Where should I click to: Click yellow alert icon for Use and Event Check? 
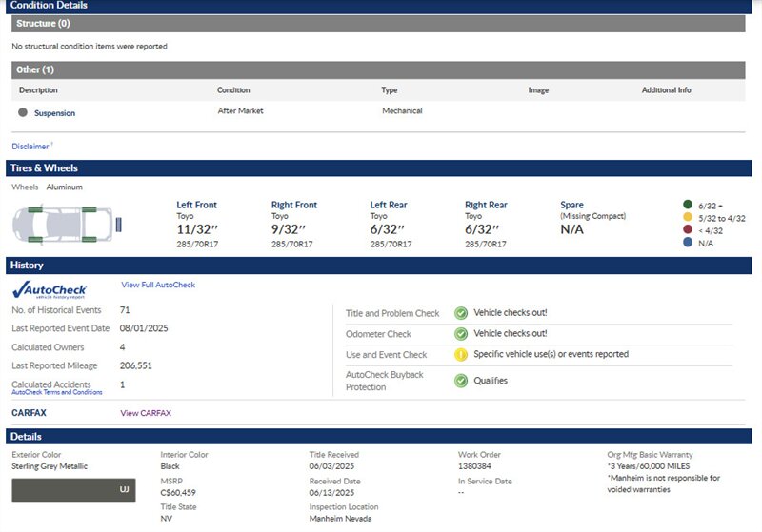(460, 355)
